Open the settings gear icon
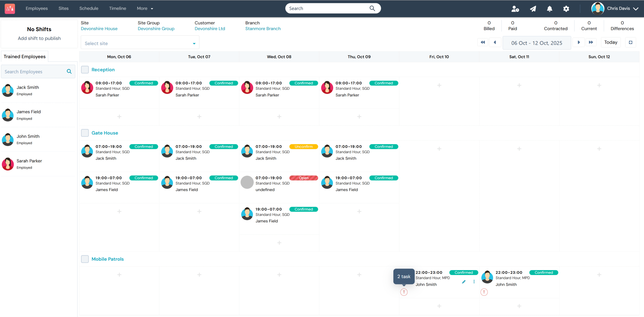 pos(566,9)
